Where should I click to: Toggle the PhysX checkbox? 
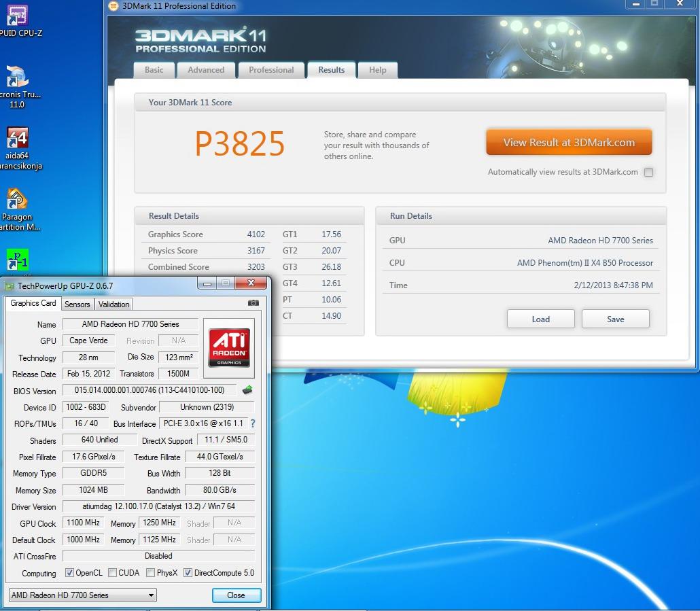tap(150, 573)
